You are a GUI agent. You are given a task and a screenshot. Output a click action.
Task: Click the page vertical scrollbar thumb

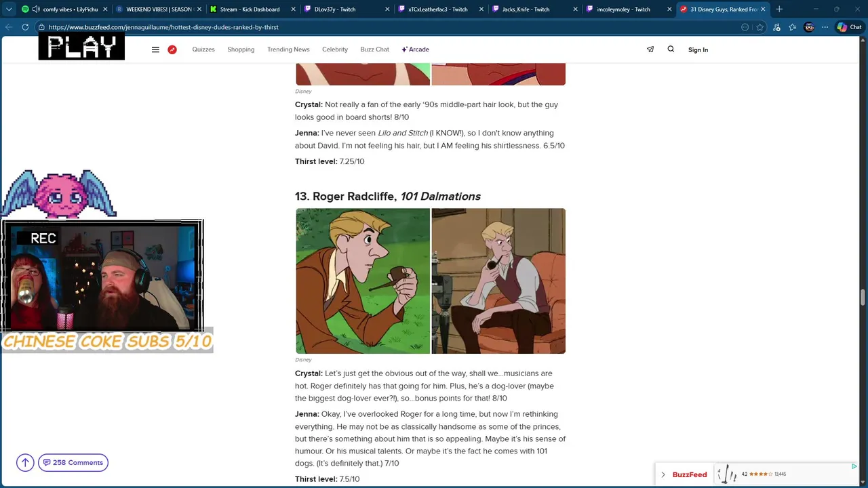[x=863, y=298]
